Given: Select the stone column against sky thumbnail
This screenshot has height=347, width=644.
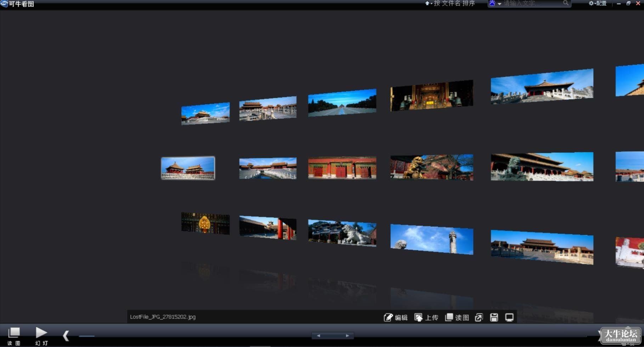Looking at the screenshot, I should pos(432,239).
